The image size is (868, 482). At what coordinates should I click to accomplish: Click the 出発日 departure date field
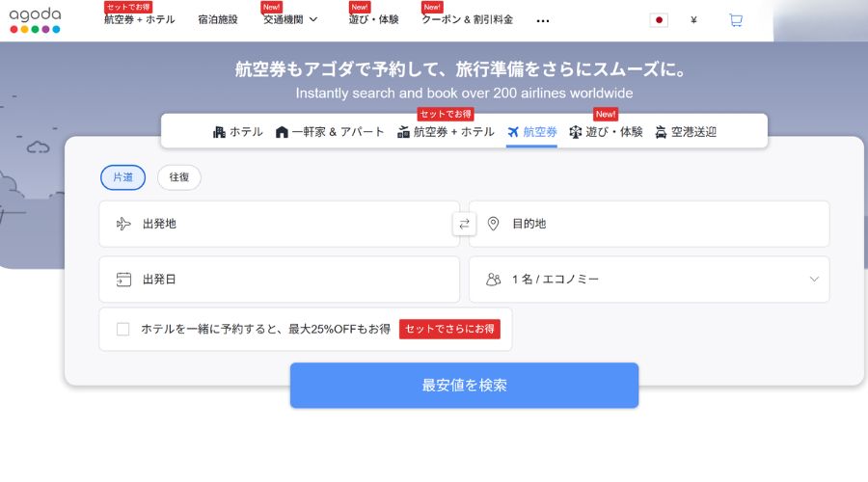pyautogui.click(x=279, y=280)
